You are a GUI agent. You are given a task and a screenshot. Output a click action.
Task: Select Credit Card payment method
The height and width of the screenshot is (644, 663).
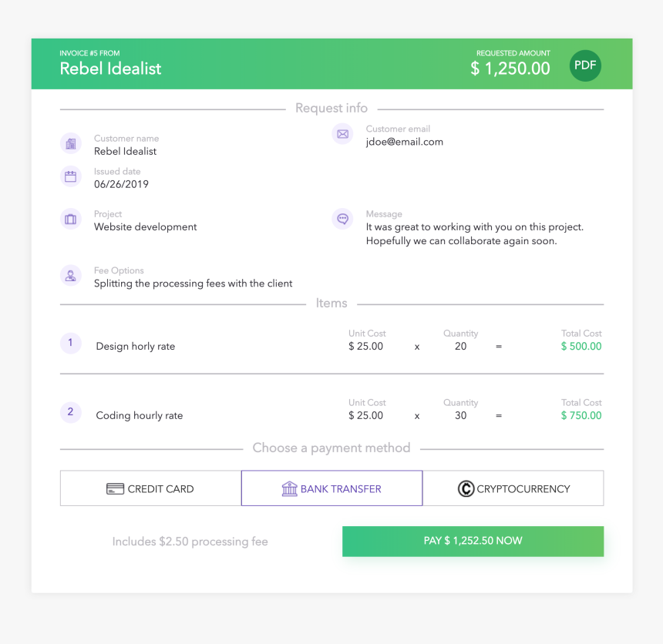150,488
